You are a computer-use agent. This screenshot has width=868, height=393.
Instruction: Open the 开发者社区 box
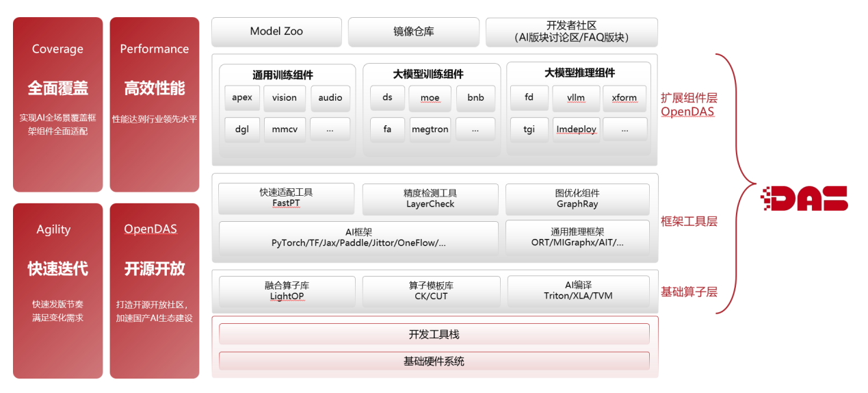[x=571, y=31]
